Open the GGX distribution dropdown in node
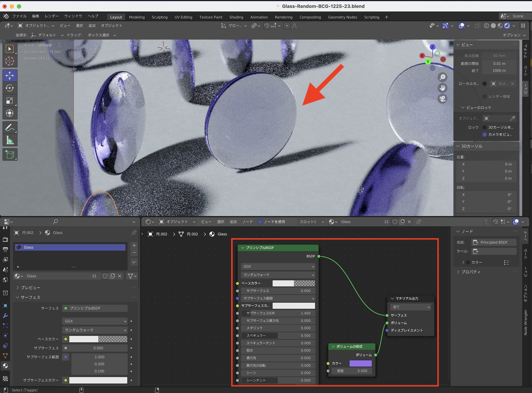The width and height of the screenshot is (532, 393). (278, 266)
